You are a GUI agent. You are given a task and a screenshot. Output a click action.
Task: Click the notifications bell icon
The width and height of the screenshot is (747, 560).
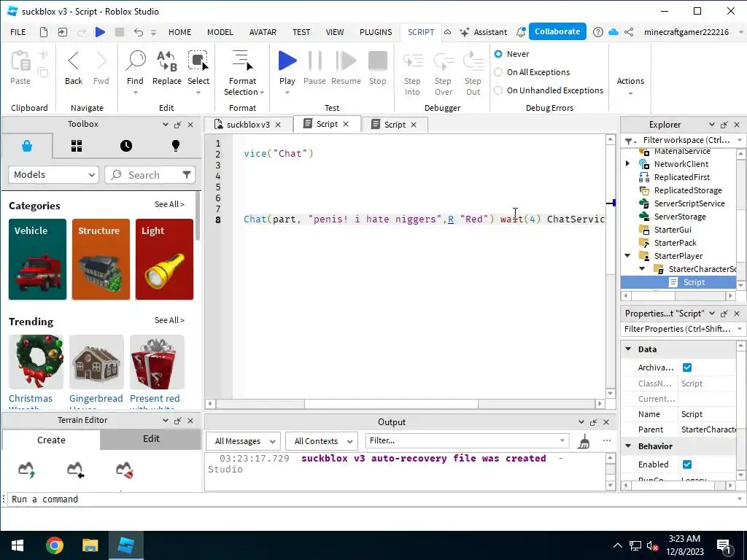click(521, 32)
